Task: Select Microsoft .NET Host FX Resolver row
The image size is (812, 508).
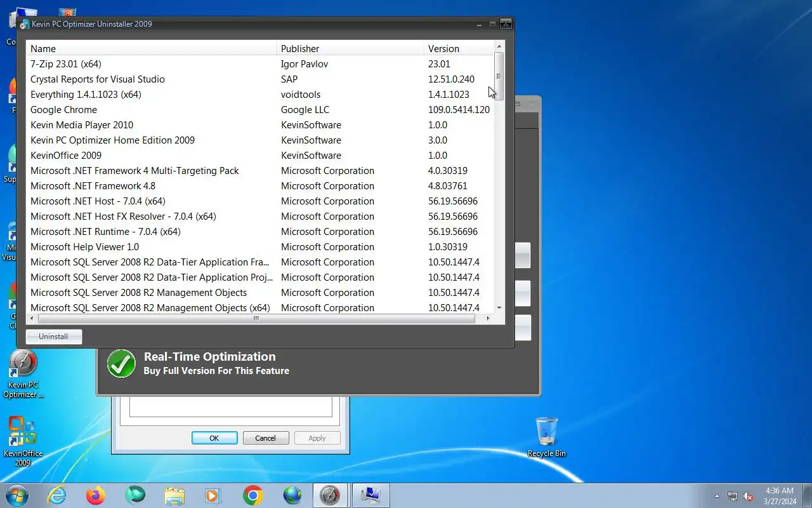Action: pos(259,217)
